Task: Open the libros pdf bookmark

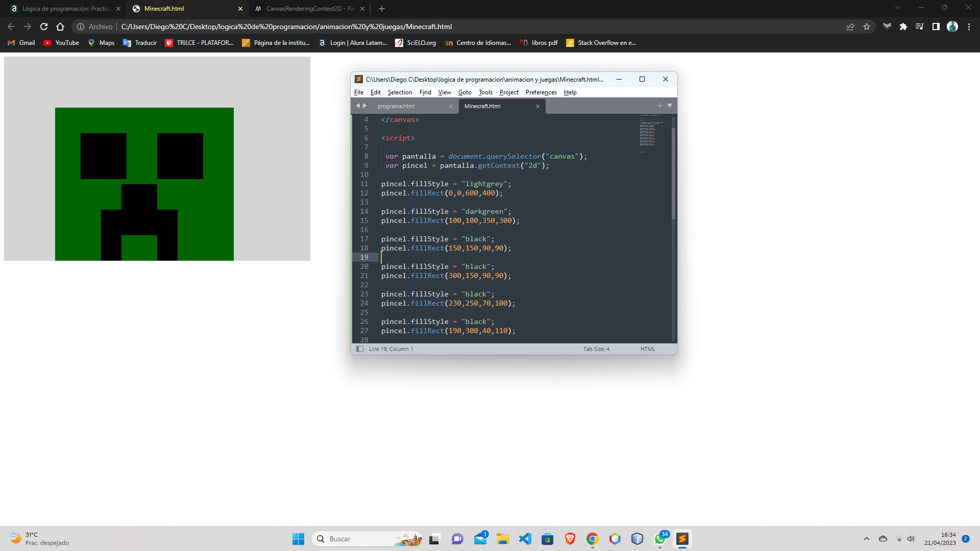Action: tap(538, 43)
